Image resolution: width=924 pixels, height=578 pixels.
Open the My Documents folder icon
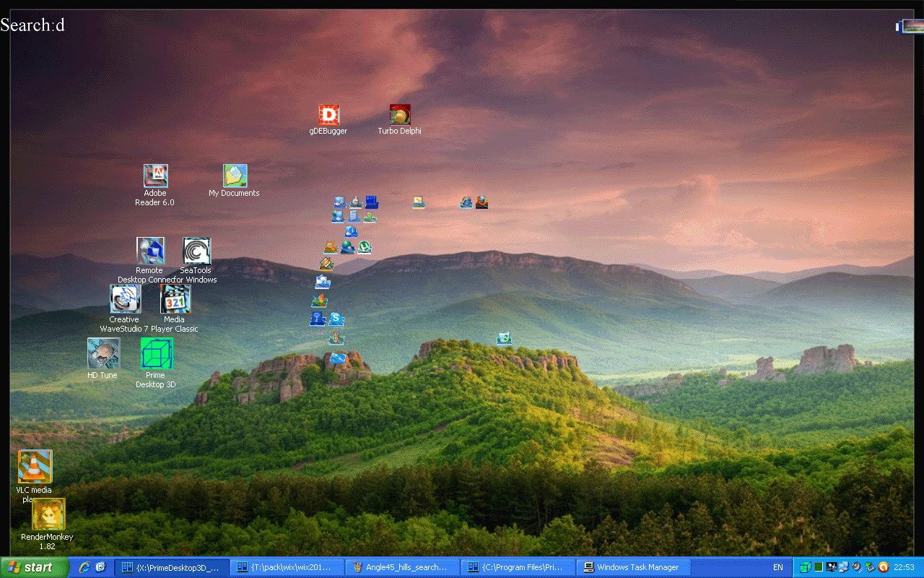tap(235, 176)
